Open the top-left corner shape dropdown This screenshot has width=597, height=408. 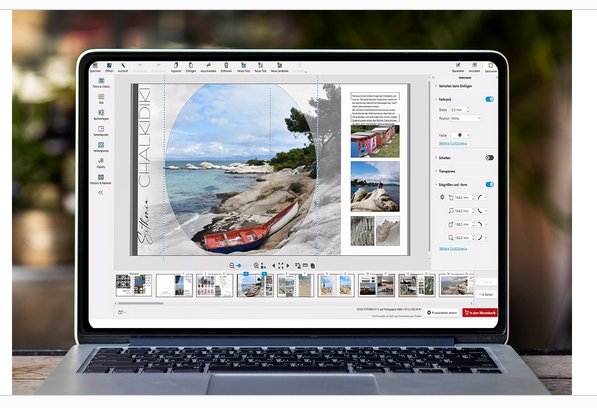pyautogui.click(x=482, y=197)
